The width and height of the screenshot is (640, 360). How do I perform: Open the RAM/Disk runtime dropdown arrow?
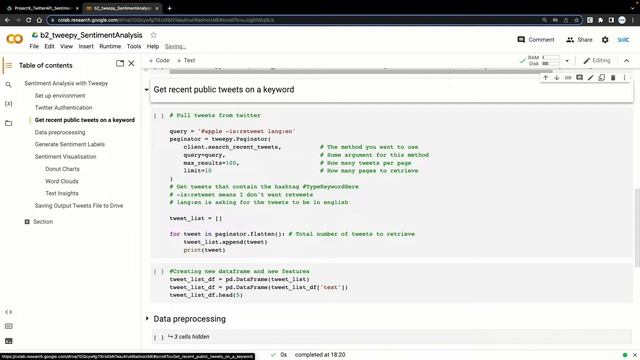coord(567,61)
